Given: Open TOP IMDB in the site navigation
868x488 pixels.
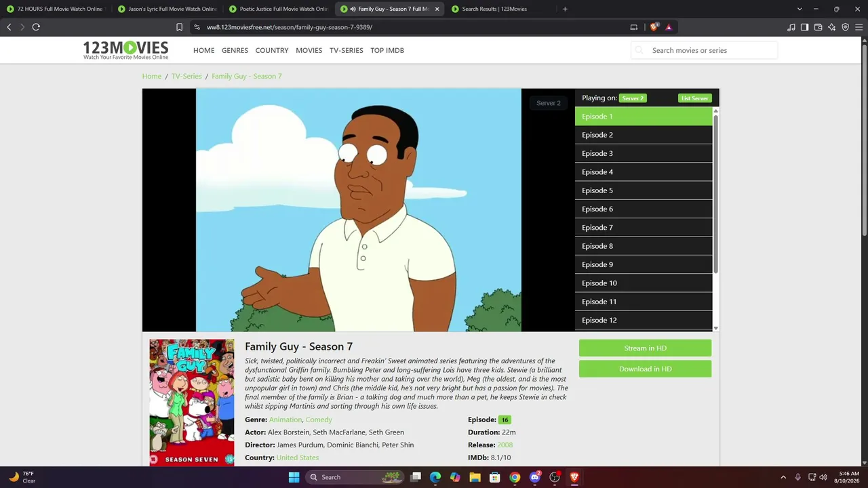Looking at the screenshot, I should click(387, 50).
